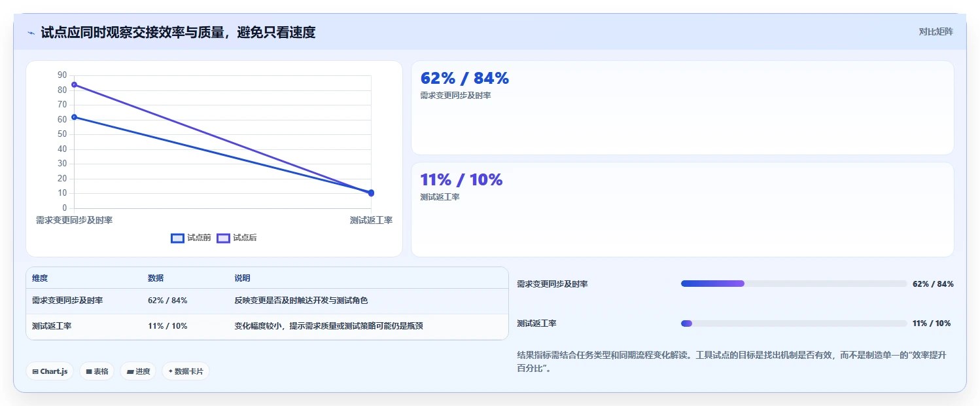Click the Chart.js tag chip
This screenshot has width=980, height=406.
pyautogui.click(x=50, y=371)
